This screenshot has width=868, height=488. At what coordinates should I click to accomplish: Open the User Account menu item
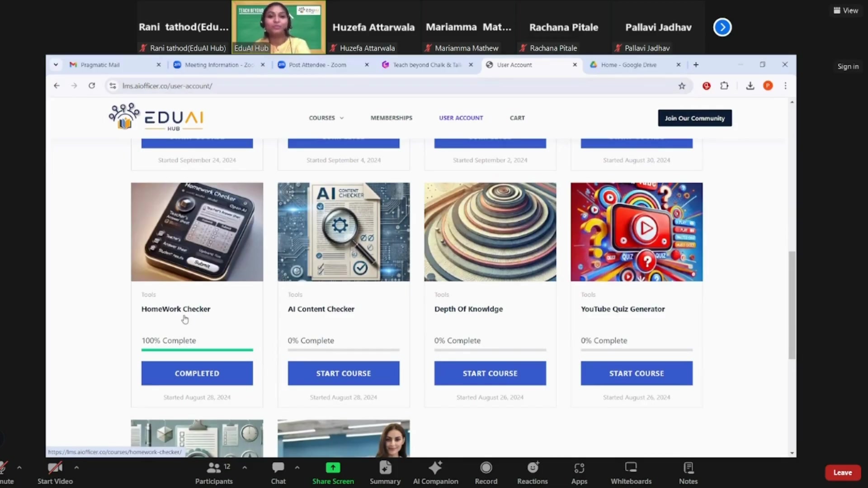tap(461, 118)
